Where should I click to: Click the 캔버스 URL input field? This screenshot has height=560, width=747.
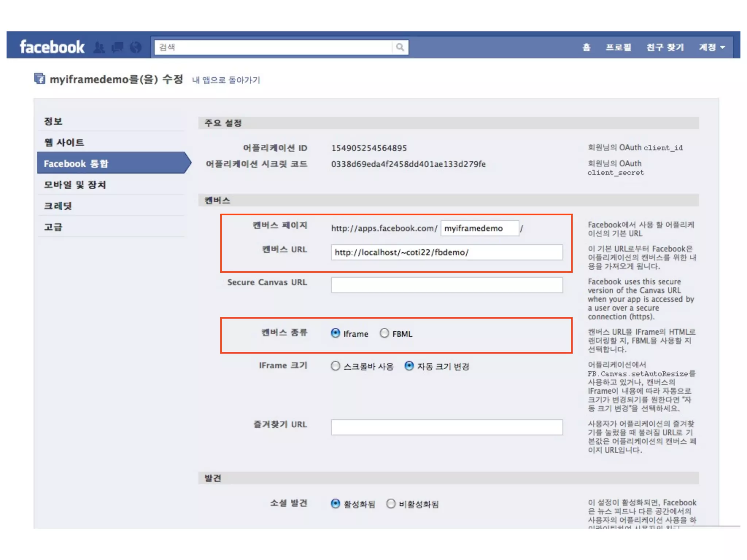pos(446,252)
